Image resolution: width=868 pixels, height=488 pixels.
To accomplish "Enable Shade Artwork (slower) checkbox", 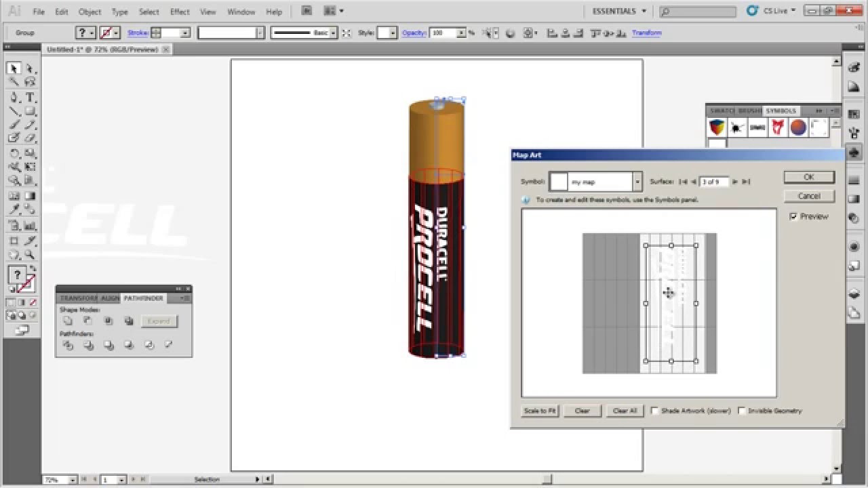I will (654, 411).
